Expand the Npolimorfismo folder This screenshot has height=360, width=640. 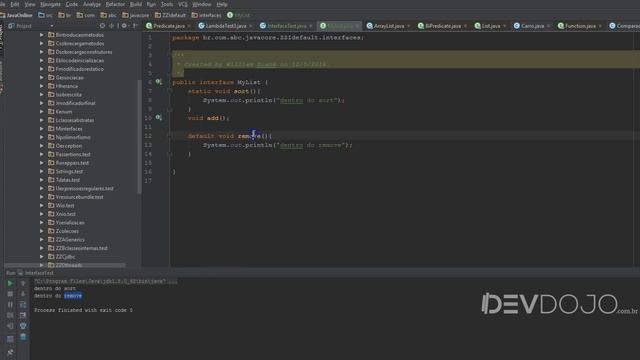point(42,137)
